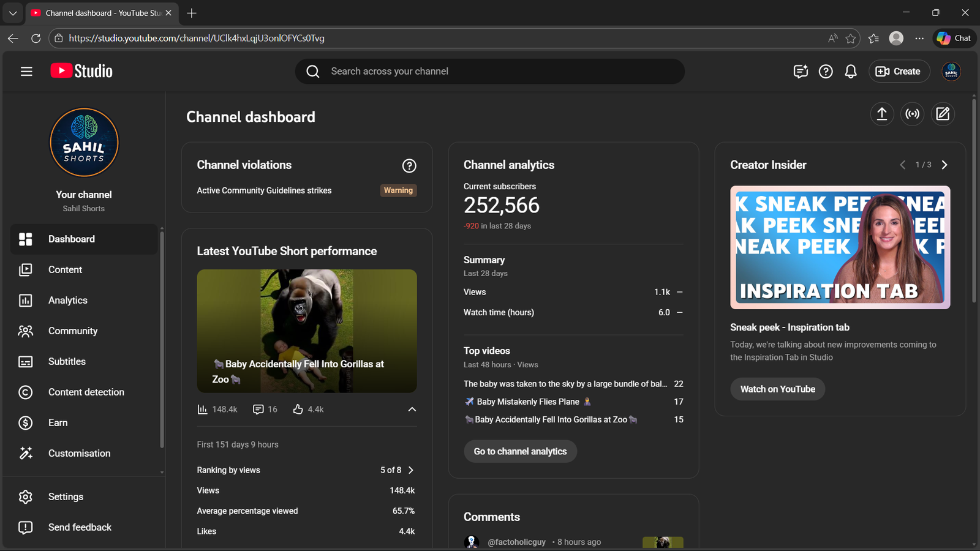Open the help question mark in header
This screenshot has height=551, width=980.
tap(826, 72)
